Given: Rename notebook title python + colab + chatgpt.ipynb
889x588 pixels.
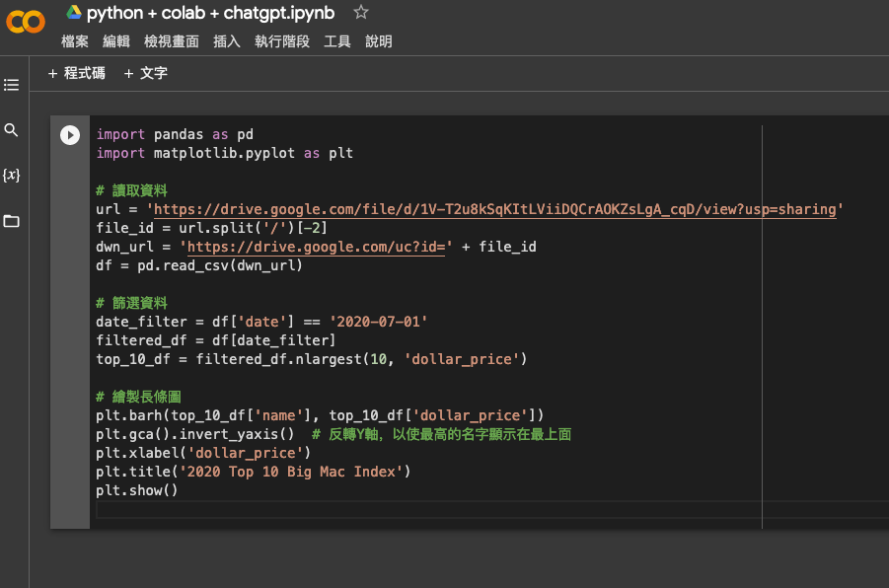Looking at the screenshot, I should click(x=210, y=13).
